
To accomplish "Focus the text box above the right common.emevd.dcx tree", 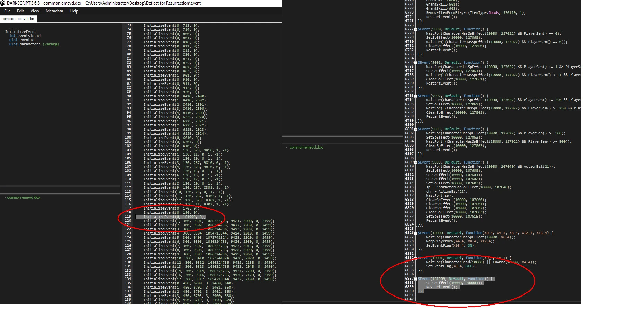I will 343,140.
